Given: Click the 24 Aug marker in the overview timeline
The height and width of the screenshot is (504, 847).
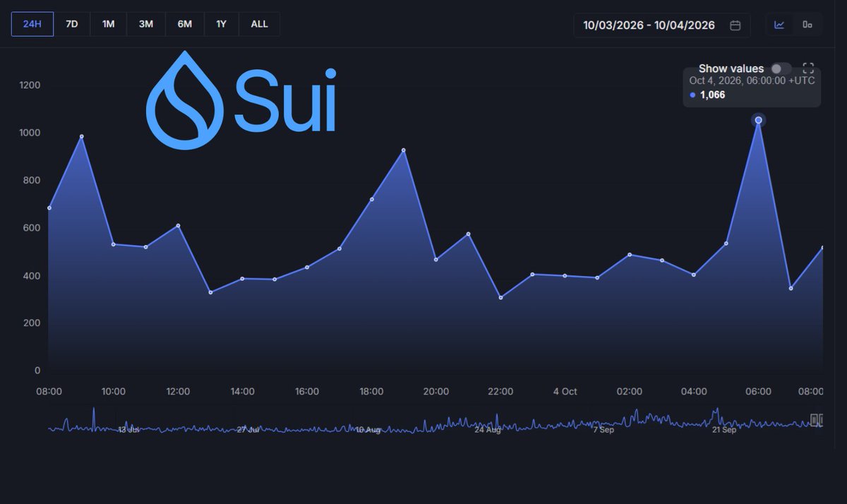Looking at the screenshot, I should [x=488, y=429].
